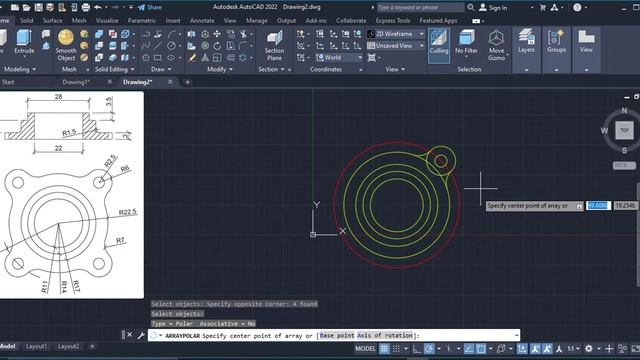Open the Surface ribbon tab

53,20
